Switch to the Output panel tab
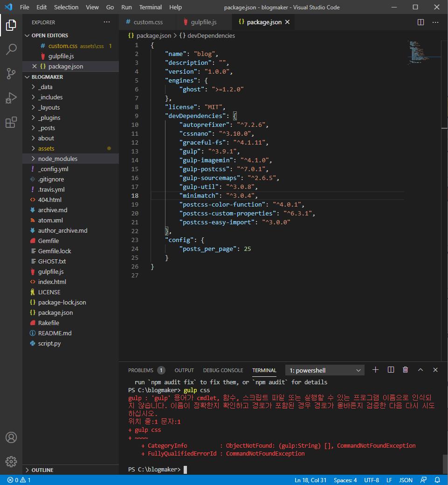 click(184, 370)
